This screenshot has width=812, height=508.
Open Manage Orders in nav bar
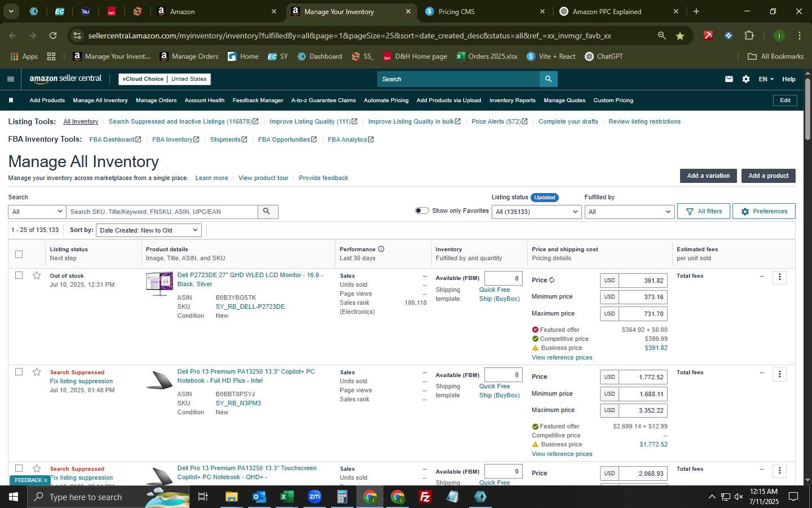pyautogui.click(x=156, y=100)
